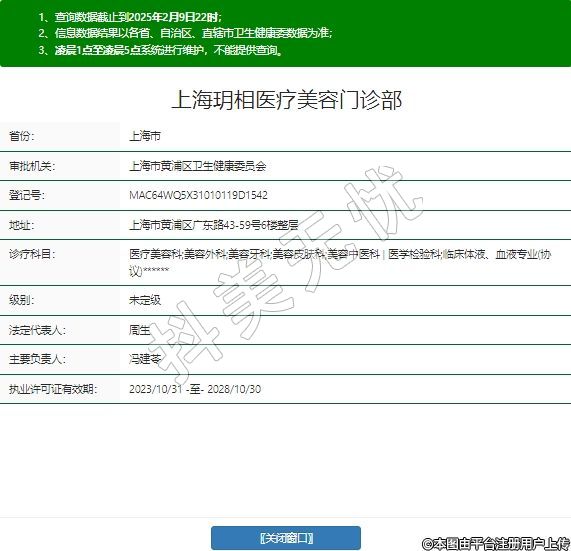
Task: Click the 主要负责人 label
Action: point(38,359)
